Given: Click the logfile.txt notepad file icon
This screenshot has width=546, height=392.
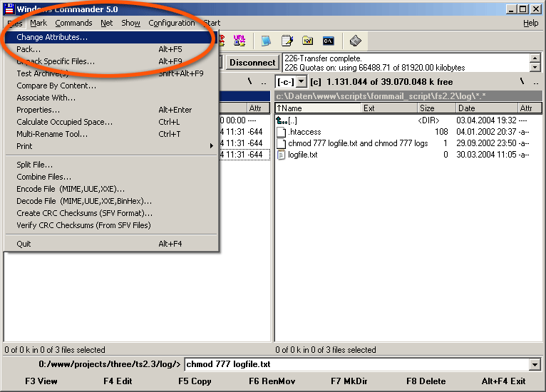Looking at the screenshot, I should [x=281, y=155].
